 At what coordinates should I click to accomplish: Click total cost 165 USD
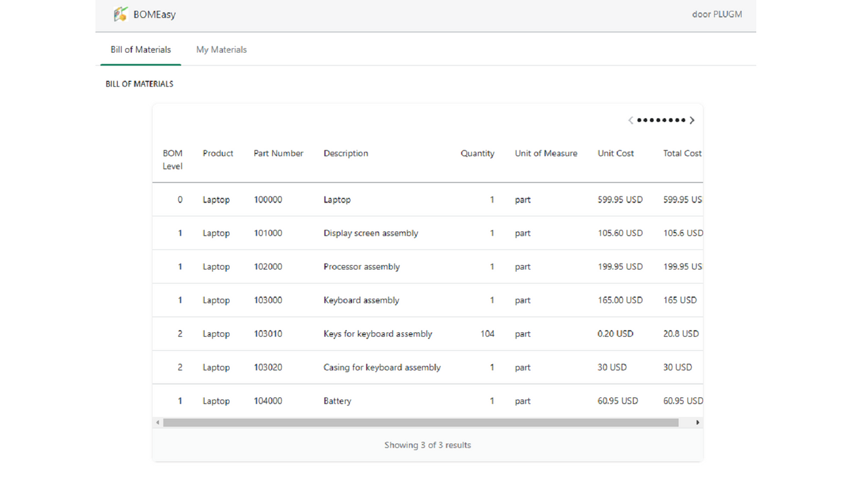679,300
